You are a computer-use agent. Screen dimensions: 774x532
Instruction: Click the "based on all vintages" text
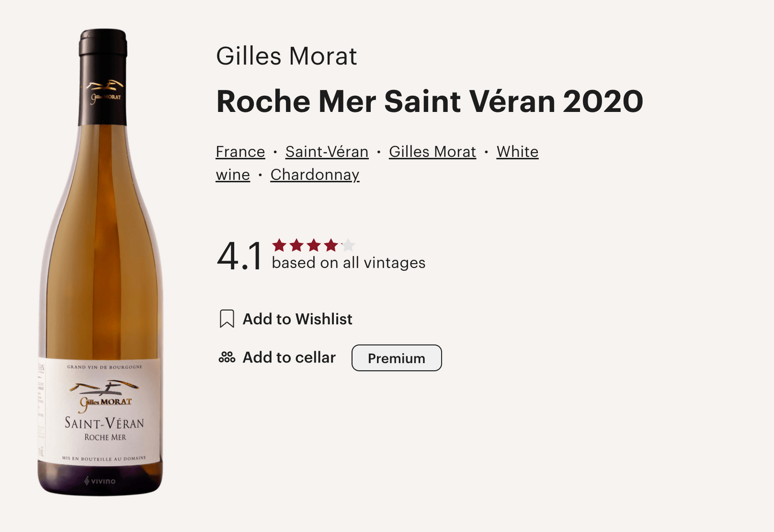click(x=348, y=263)
